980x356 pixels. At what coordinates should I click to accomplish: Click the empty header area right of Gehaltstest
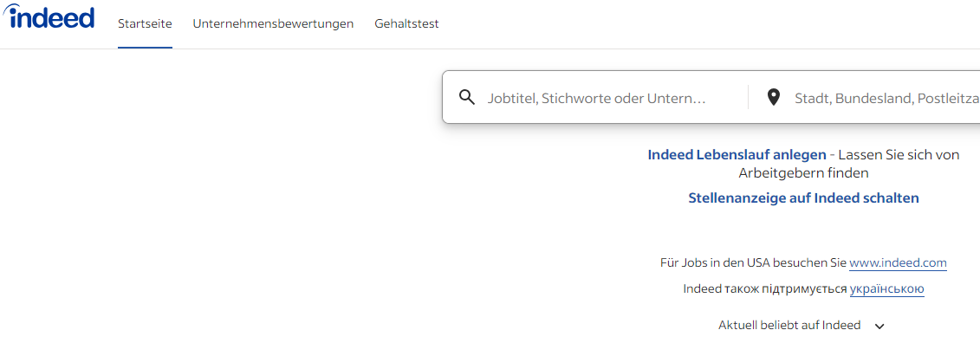[693, 24]
